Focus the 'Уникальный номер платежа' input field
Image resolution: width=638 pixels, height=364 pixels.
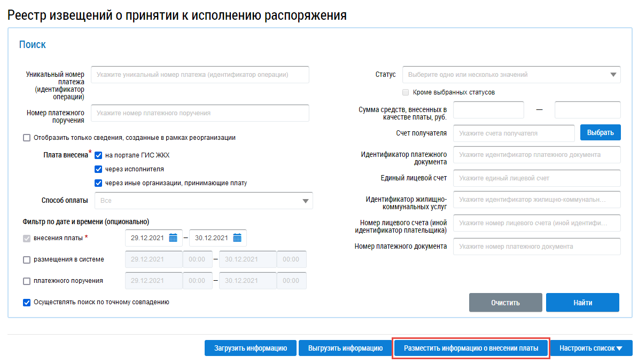click(x=200, y=75)
